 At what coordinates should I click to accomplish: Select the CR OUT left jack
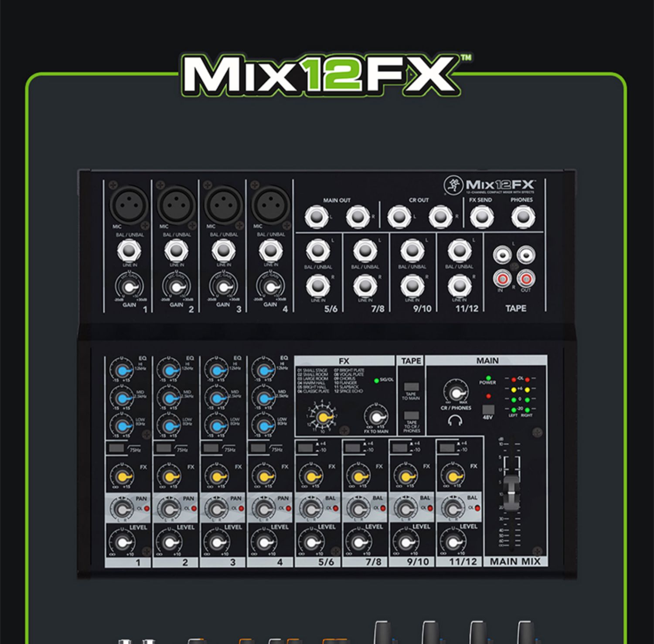pyautogui.click(x=399, y=217)
